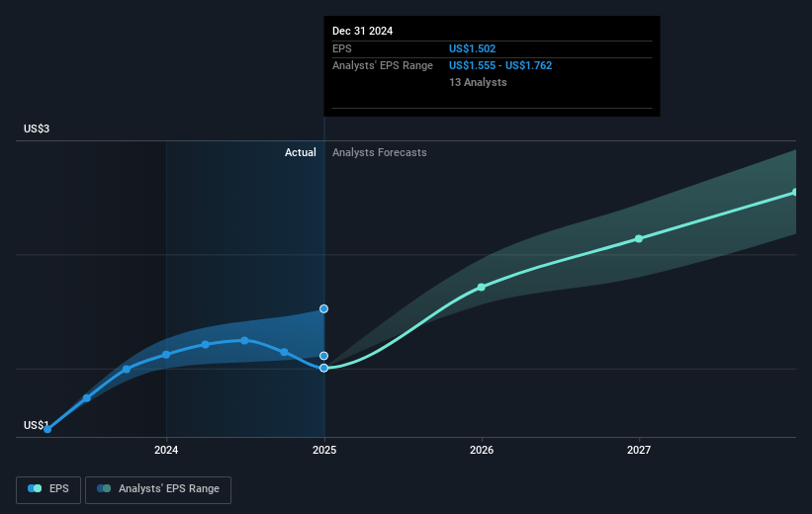Click the US$1.502 EPS value

tap(473, 48)
